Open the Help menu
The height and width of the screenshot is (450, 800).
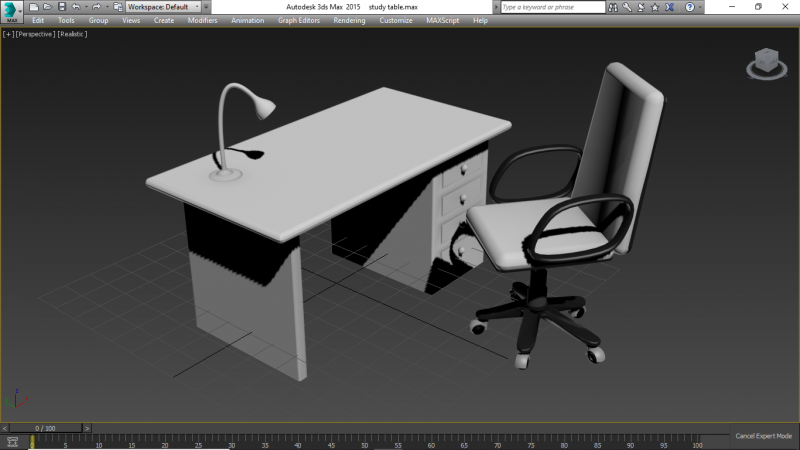tap(480, 20)
